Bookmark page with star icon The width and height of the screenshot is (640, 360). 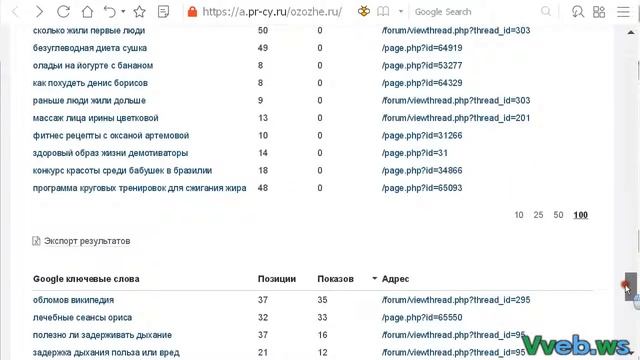pyautogui.click(x=140, y=11)
